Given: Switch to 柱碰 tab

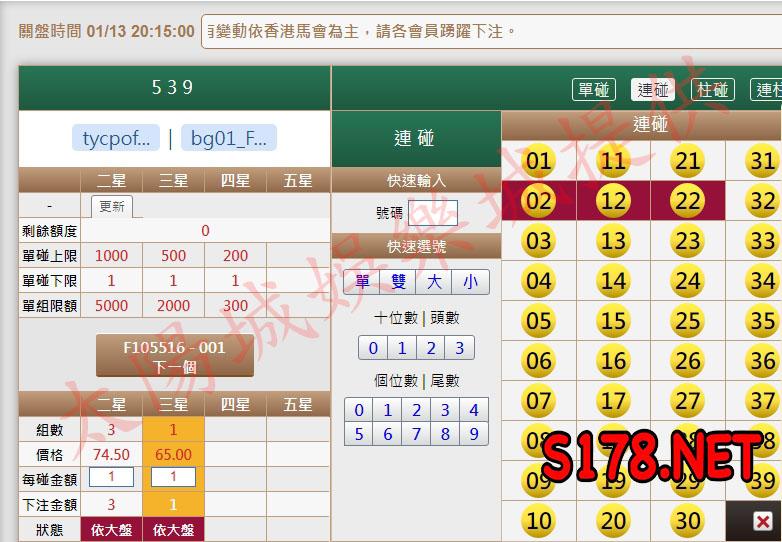Looking at the screenshot, I should pyautogui.click(x=713, y=90).
